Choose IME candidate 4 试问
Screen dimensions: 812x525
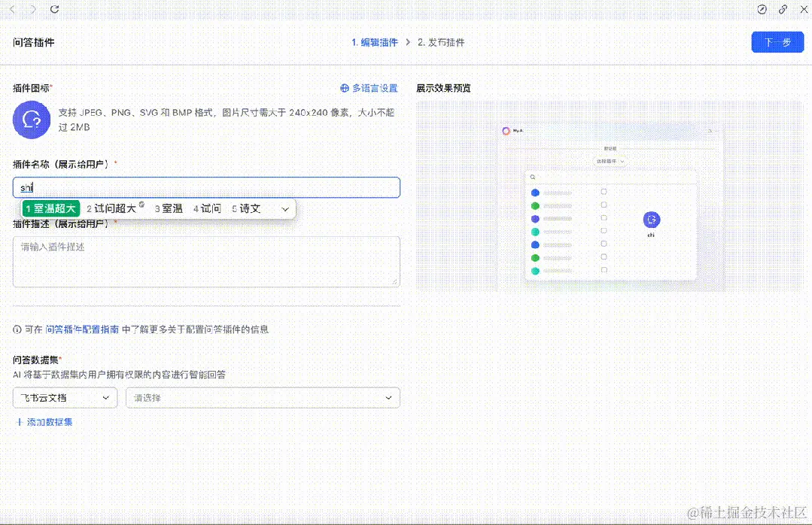point(207,208)
